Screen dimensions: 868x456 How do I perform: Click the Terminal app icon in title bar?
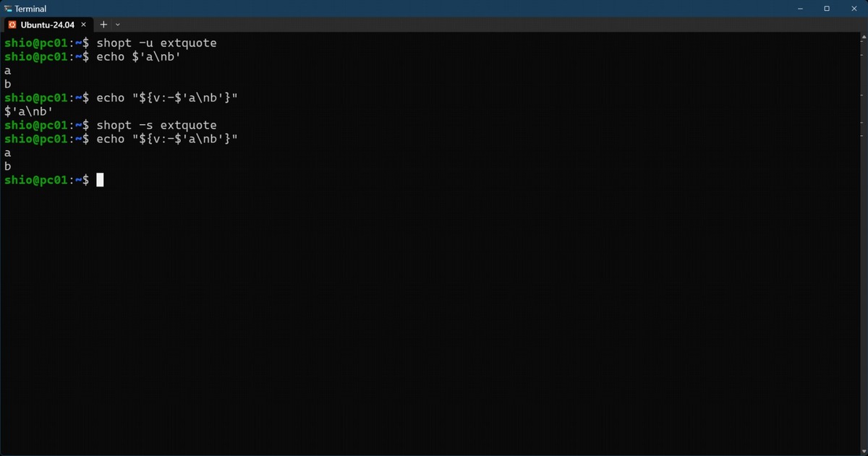click(x=8, y=9)
